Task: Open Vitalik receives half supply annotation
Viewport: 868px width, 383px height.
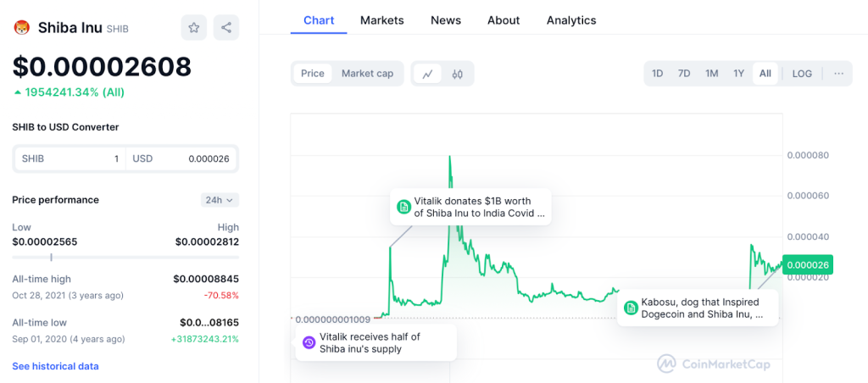Action: tap(376, 343)
